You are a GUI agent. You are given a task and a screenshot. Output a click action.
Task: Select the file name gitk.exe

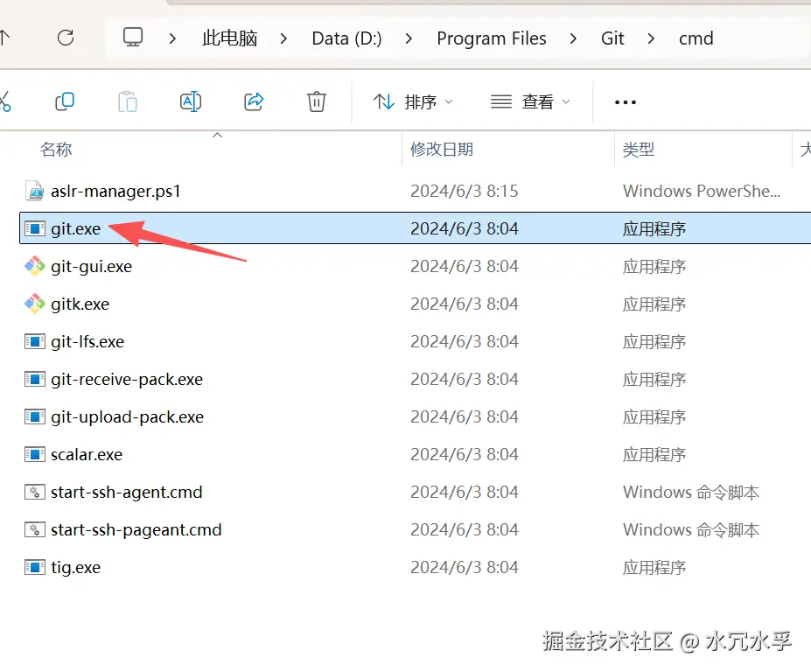pos(80,304)
